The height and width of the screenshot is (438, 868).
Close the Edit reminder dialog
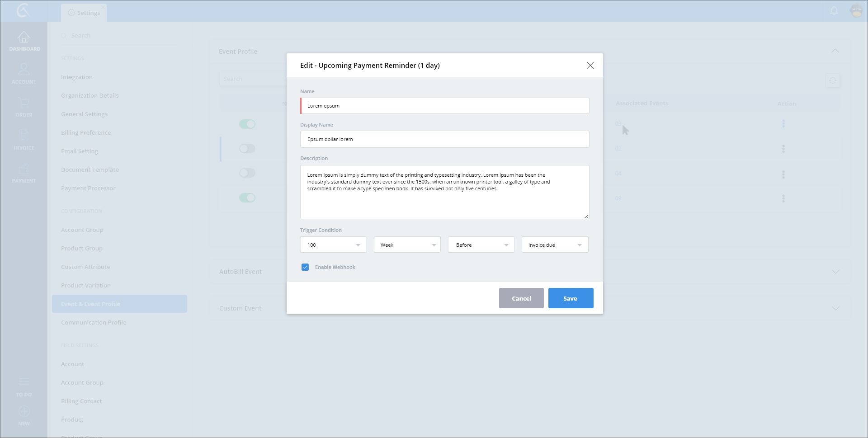[x=590, y=66]
